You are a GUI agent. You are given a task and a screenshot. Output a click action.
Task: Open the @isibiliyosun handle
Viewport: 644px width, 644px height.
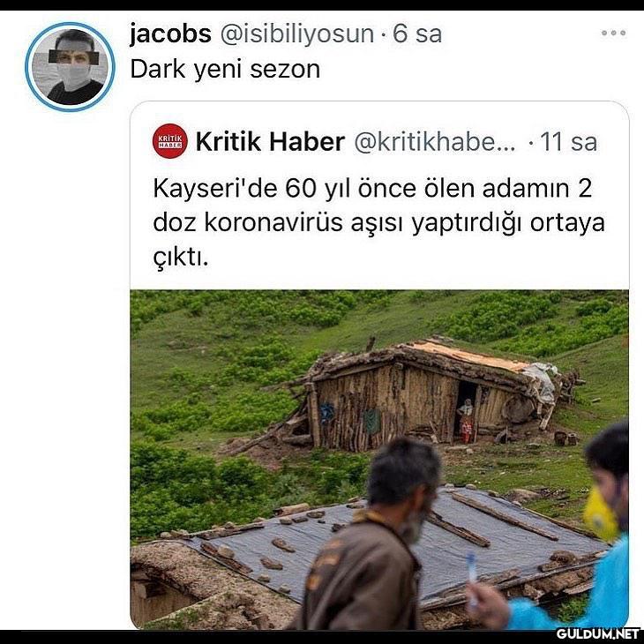[297, 34]
